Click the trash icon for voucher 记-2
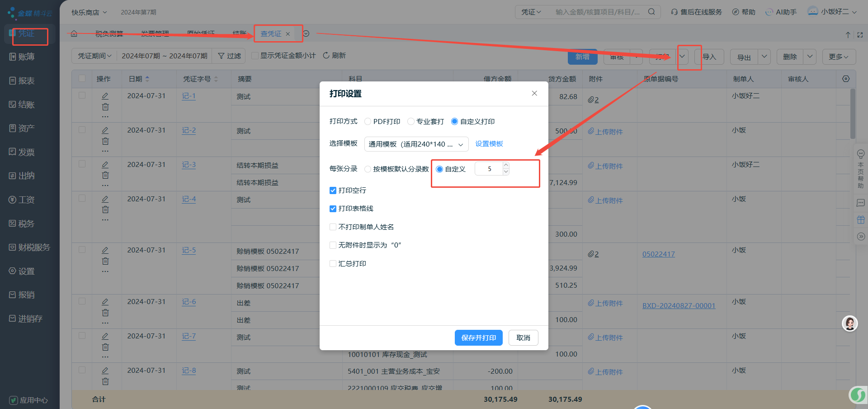This screenshot has width=868, height=409. 105,141
